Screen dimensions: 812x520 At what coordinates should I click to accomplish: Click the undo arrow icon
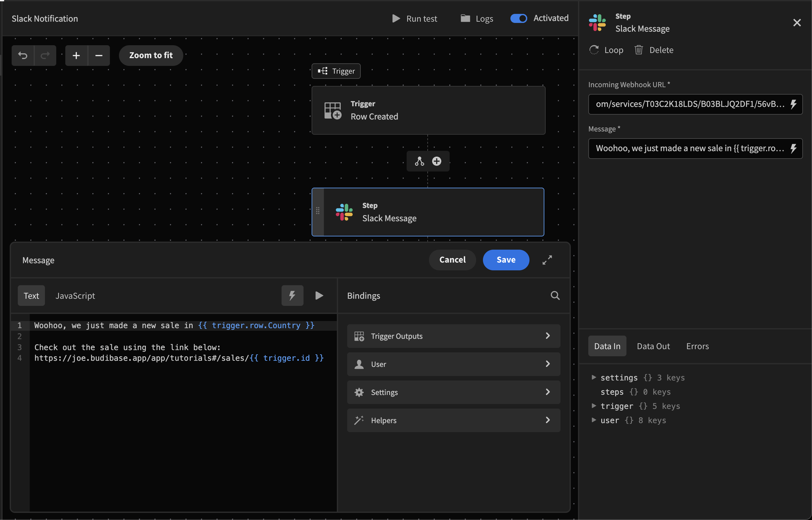coord(23,55)
